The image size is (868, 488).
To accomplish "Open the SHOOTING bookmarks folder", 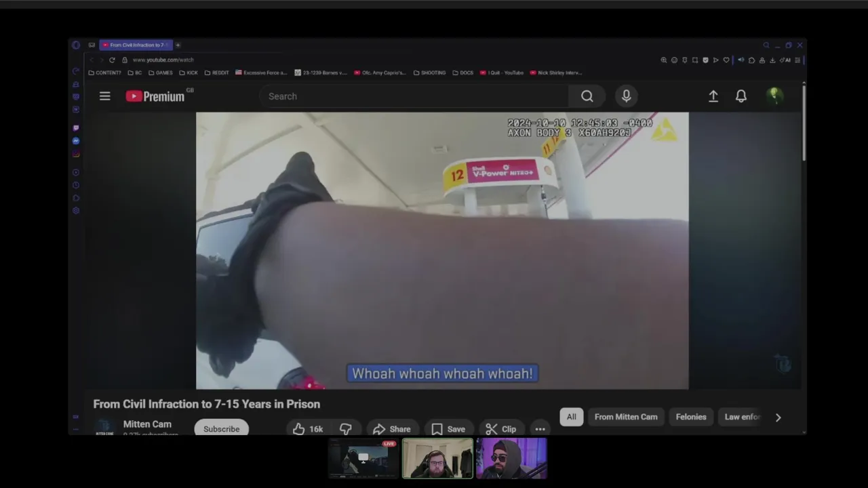I will coord(429,73).
